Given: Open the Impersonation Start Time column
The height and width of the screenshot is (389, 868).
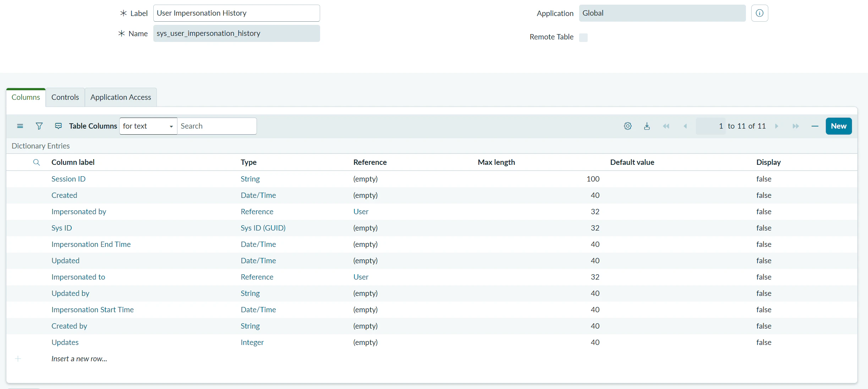Looking at the screenshot, I should [x=93, y=310].
